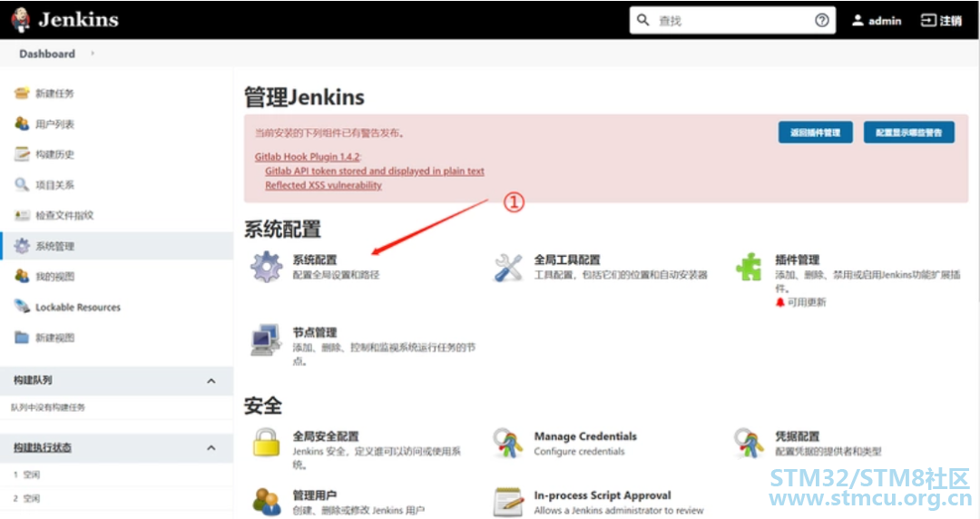This screenshot has width=980, height=519.
Task: Focus the 查找 search field
Action: click(x=732, y=20)
